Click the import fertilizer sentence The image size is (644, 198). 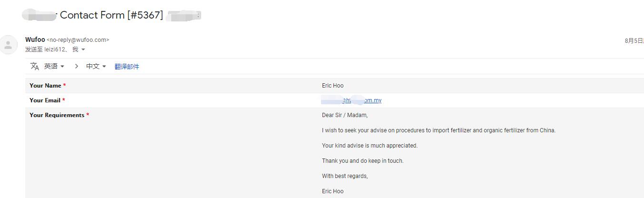click(439, 130)
